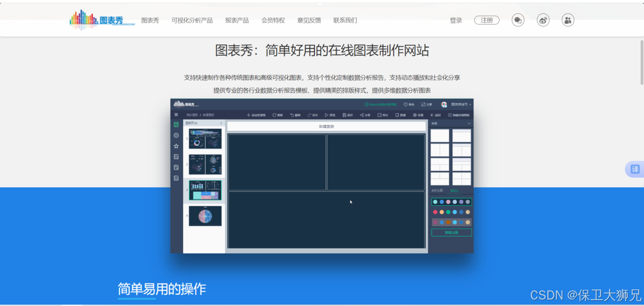Click the 图表秀 logo in the header
This screenshot has height=306, width=644.
(x=101, y=20)
